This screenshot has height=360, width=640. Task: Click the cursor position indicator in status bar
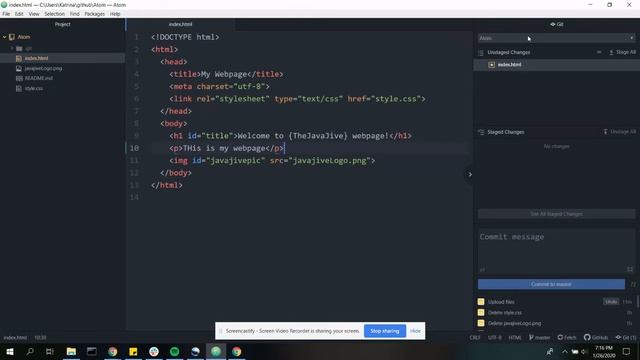click(x=40, y=338)
